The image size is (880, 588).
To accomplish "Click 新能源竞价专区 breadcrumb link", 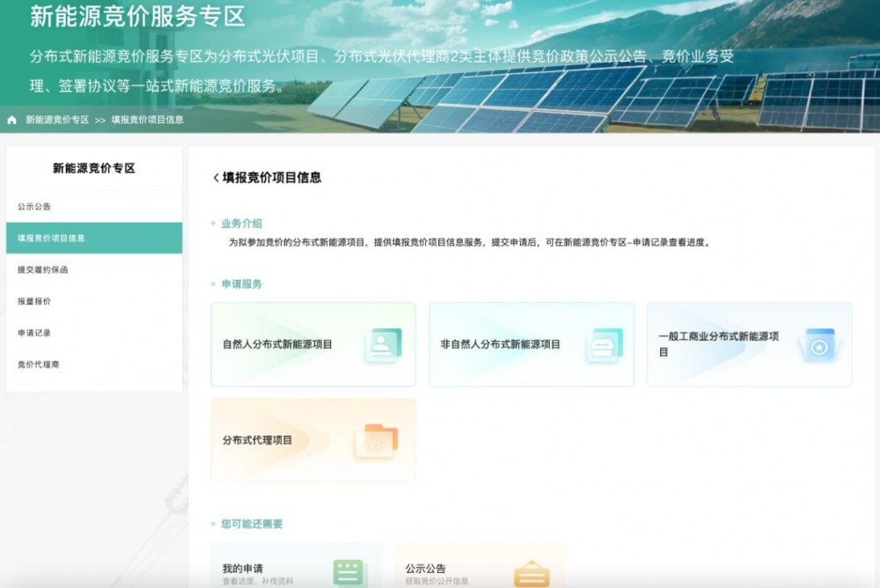I will pos(57,120).
